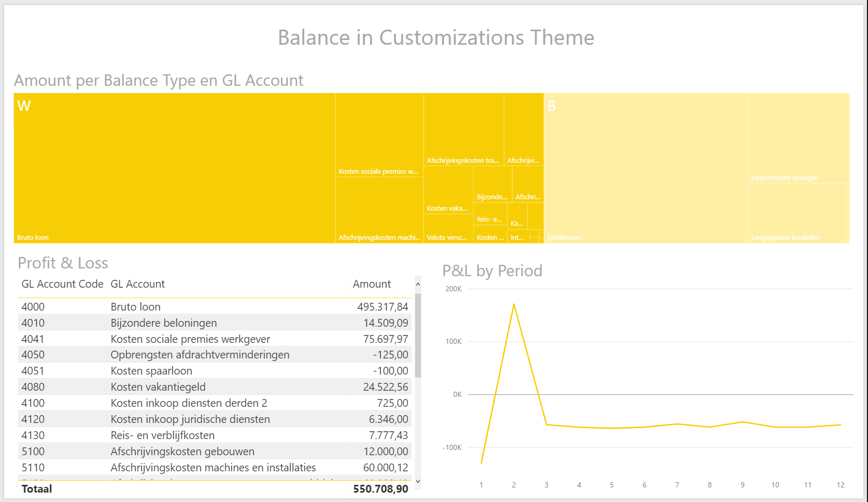Image resolution: width=868 pixels, height=502 pixels.
Task: Select Kosten vaka... treemap tile
Action: (x=449, y=190)
